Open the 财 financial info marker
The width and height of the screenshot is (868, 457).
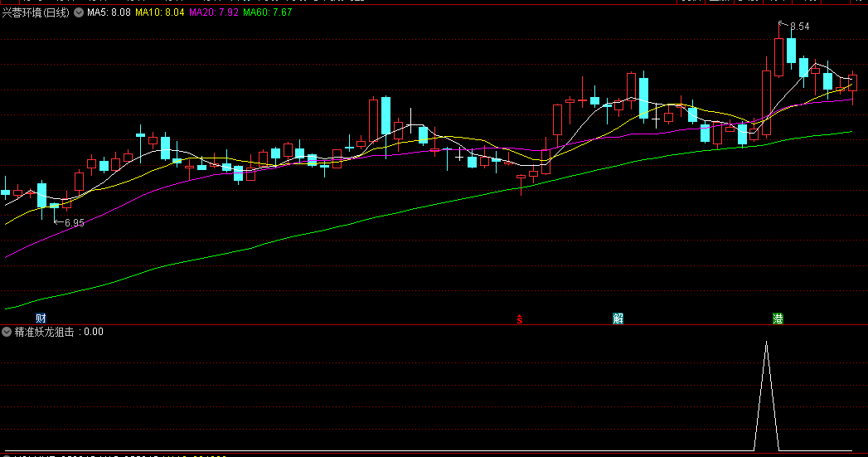[41, 318]
